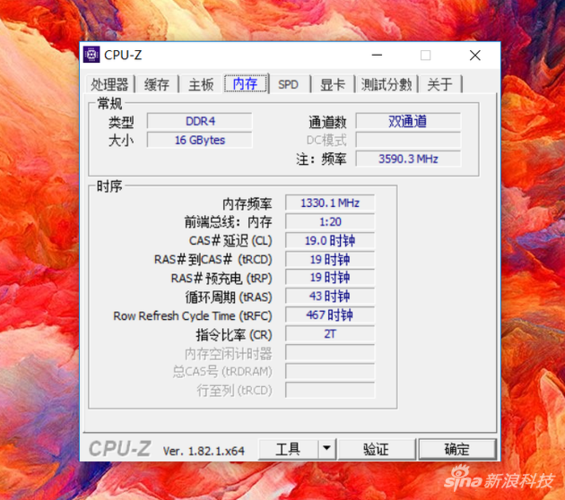Click the CPU-Z app icon in title bar

[92, 55]
